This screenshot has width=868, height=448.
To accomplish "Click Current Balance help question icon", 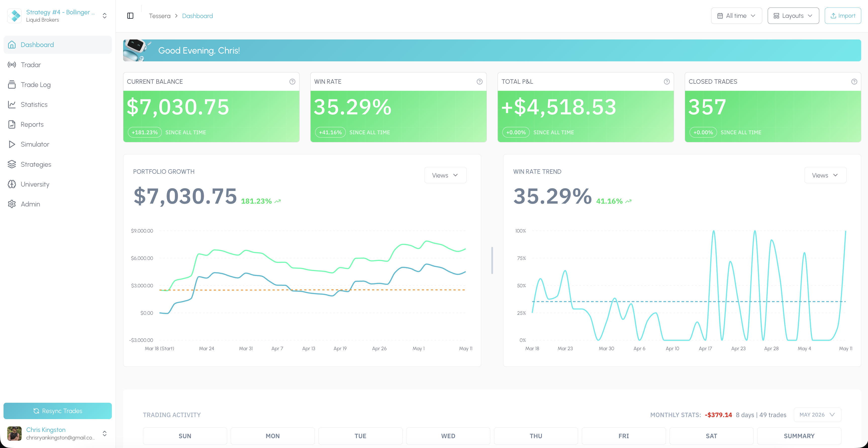I will coord(292,81).
